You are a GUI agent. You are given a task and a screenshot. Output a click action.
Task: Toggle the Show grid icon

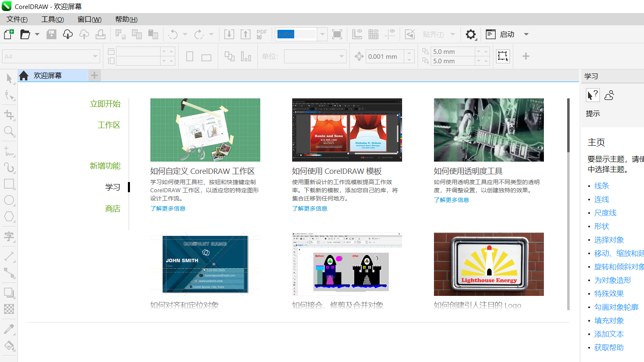pyautogui.click(x=373, y=34)
